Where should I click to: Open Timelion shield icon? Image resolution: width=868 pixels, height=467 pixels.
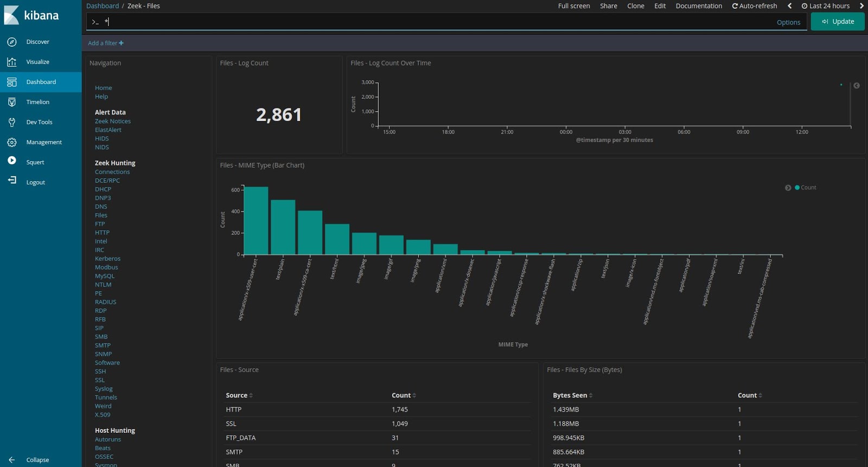12,102
